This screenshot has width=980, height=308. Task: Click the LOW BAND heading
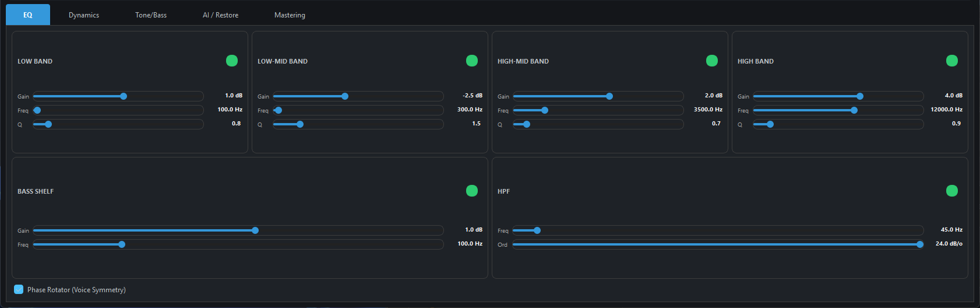[x=35, y=61]
